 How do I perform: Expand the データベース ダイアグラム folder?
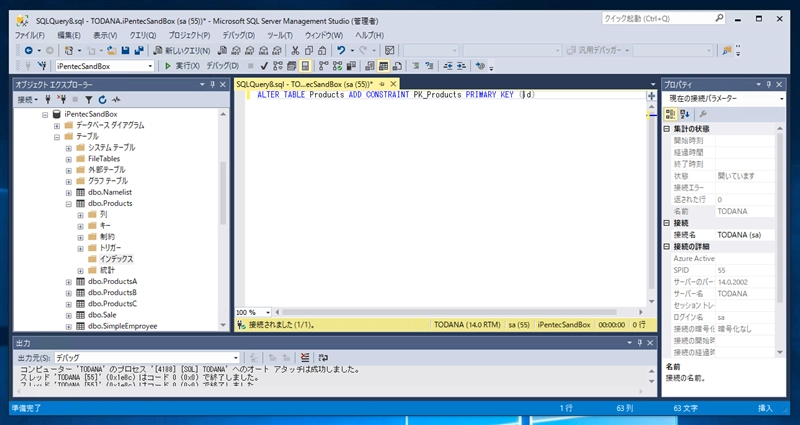57,126
